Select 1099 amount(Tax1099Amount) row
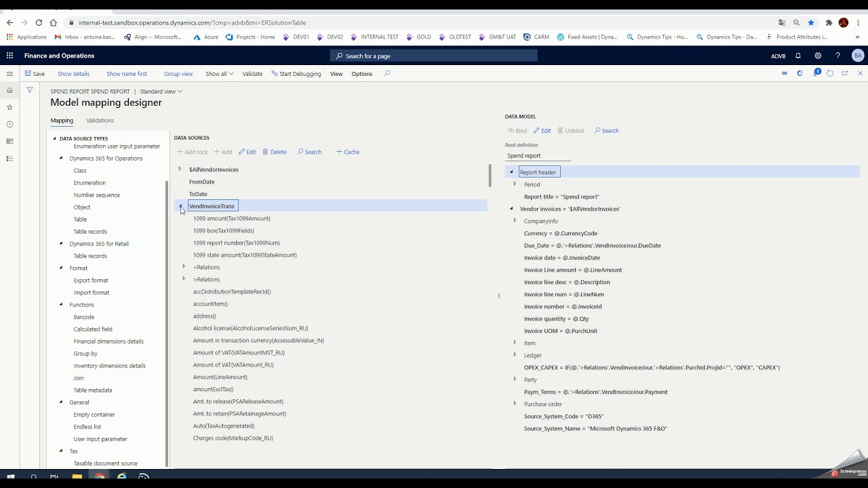868x488 pixels. pos(231,218)
